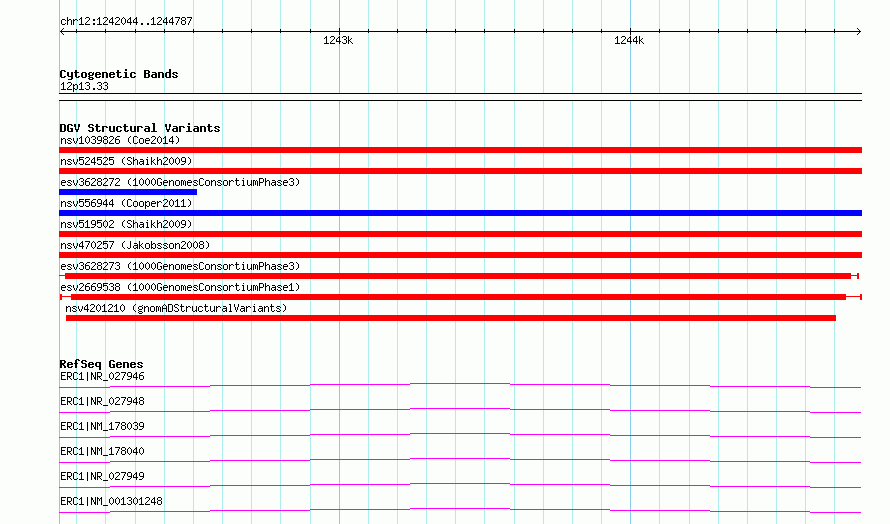
Task: Click the ERC1|NR_027946 transcript label
Action: pyautogui.click(x=102, y=376)
